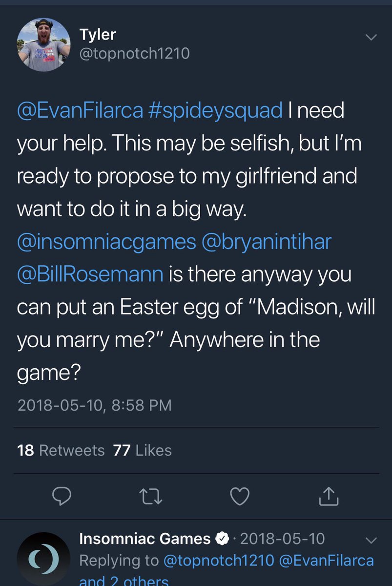Open the @BillRosemann mention
Screen dimensions: 392x586
90,274
